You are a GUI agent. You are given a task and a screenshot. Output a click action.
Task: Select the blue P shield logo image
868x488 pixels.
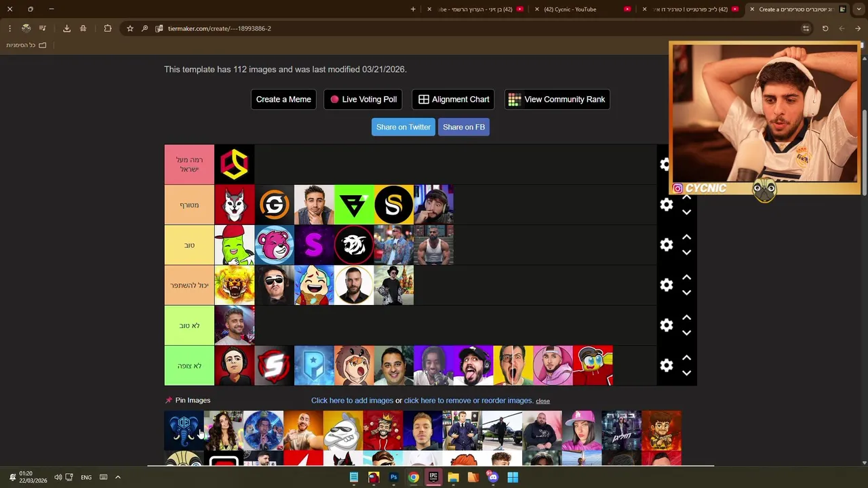click(x=314, y=365)
